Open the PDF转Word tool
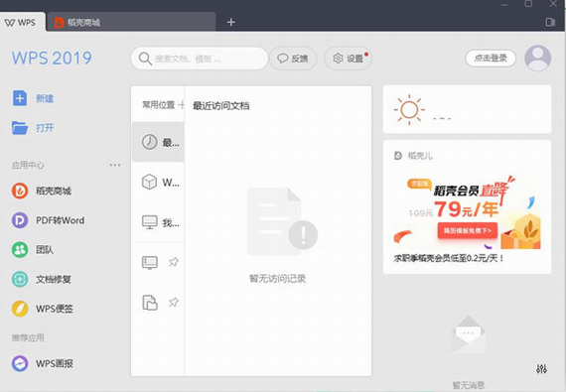 click(x=20, y=220)
